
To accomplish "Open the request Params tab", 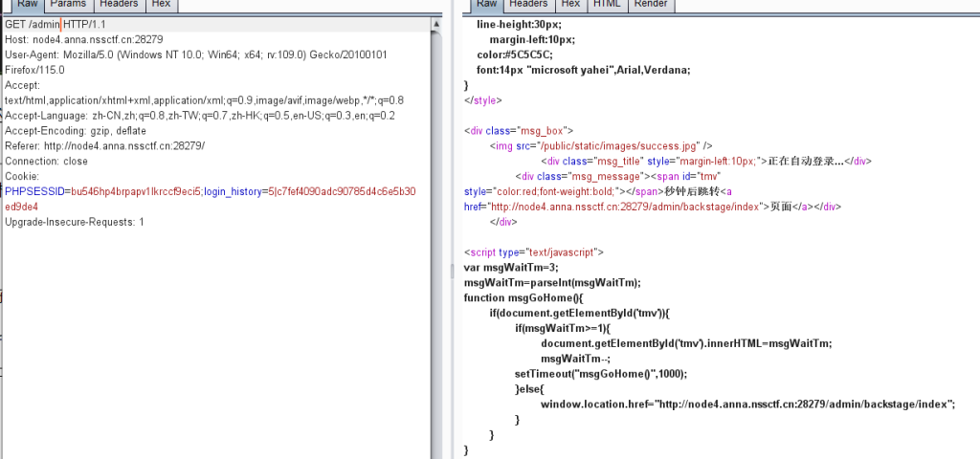I will [68, 5].
